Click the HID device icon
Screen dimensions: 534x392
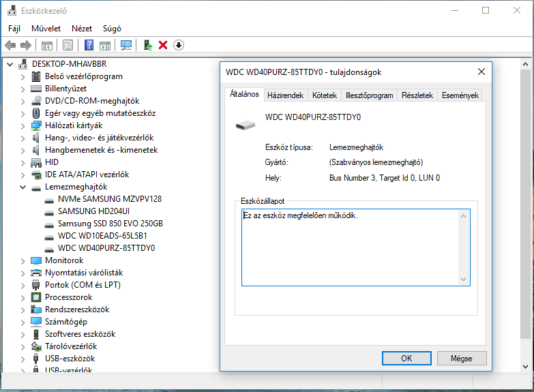[x=36, y=162]
